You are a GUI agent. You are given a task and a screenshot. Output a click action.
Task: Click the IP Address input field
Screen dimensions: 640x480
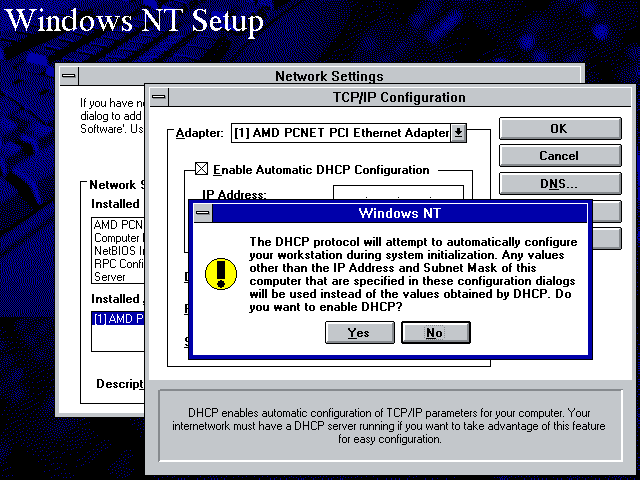click(398, 193)
